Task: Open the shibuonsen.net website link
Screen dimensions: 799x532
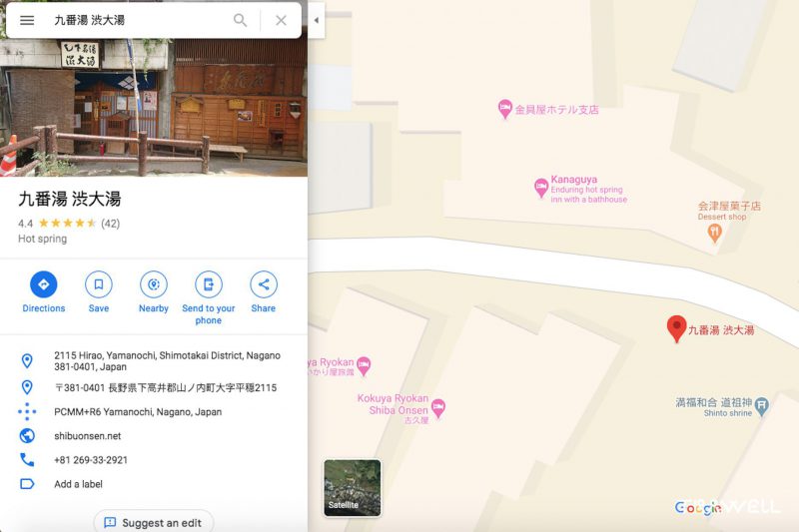Action: pos(88,436)
